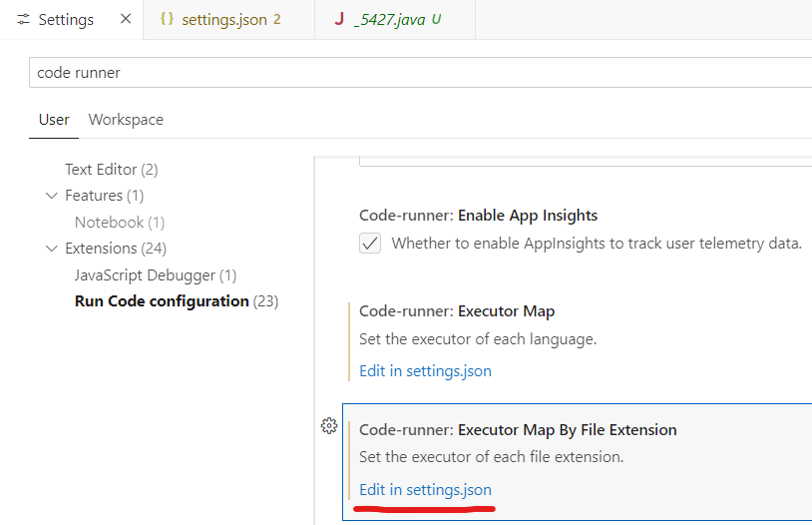The height and width of the screenshot is (525, 812).
Task: Switch to the settings.json tab
Action: pyautogui.click(x=224, y=20)
